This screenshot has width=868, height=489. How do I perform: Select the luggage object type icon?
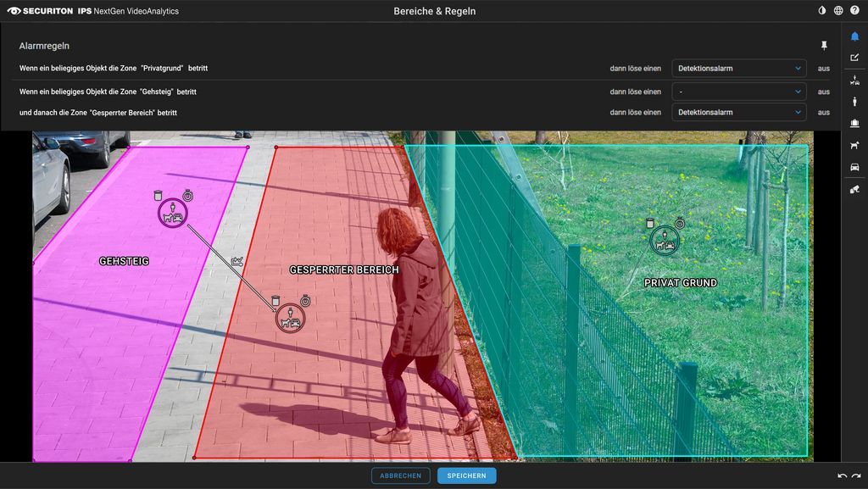point(854,124)
